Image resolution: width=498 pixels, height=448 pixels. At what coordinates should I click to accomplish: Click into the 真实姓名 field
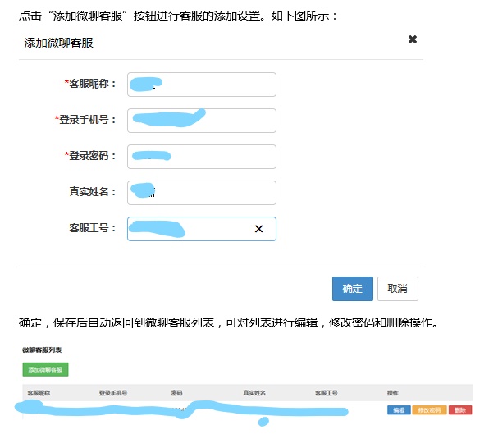coord(201,193)
